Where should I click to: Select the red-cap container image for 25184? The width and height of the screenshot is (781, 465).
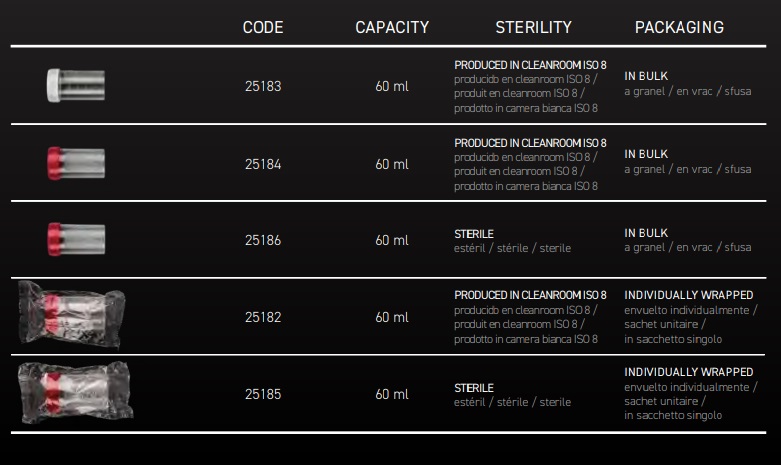coord(75,163)
